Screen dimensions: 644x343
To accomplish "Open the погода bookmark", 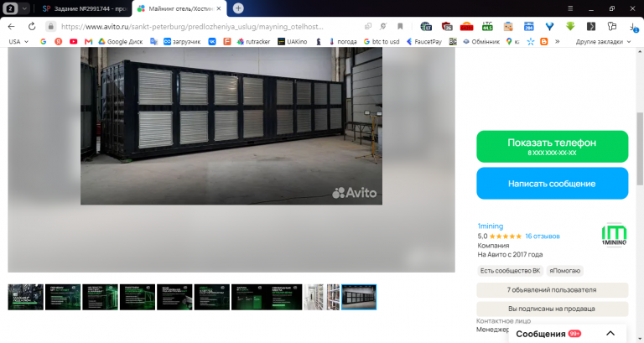I will [342, 41].
